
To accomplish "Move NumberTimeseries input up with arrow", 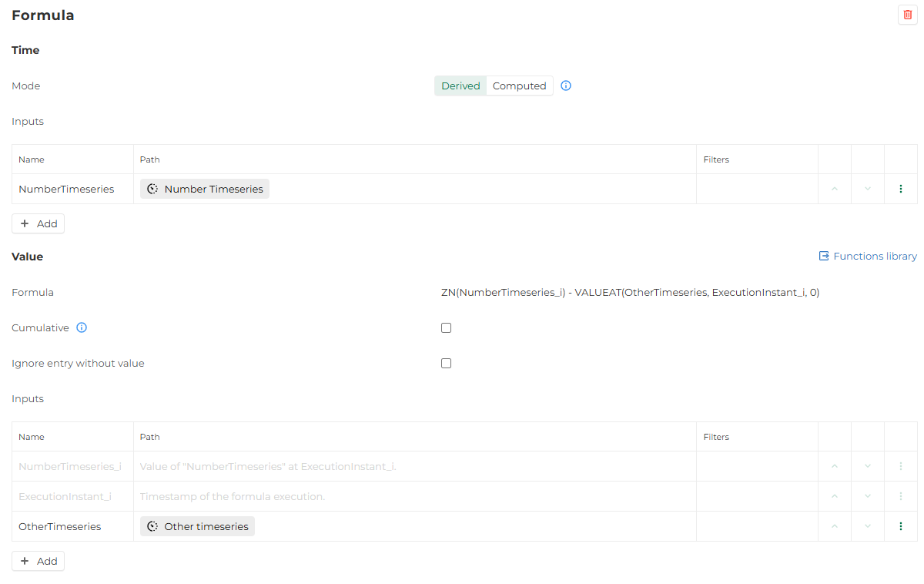I will point(835,189).
